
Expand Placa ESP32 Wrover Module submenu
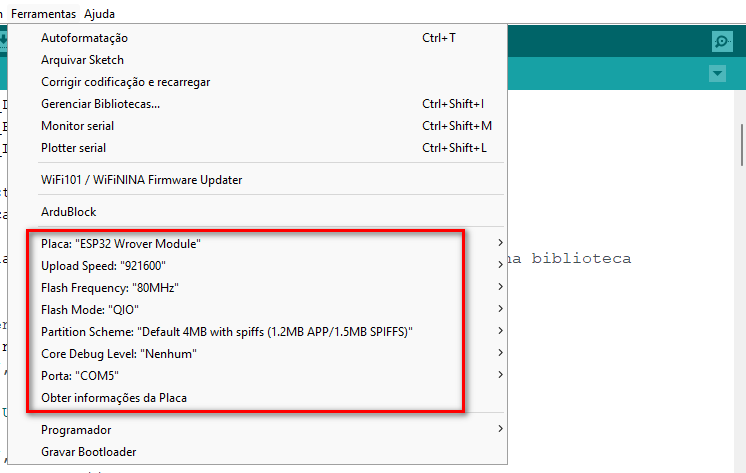pyautogui.click(x=257, y=244)
